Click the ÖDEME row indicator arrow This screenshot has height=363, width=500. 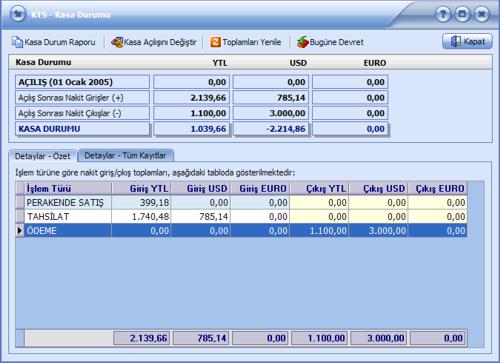(x=20, y=231)
